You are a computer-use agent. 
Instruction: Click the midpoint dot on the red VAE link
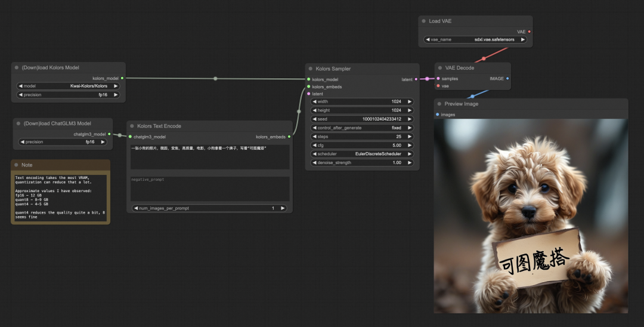[484, 58]
